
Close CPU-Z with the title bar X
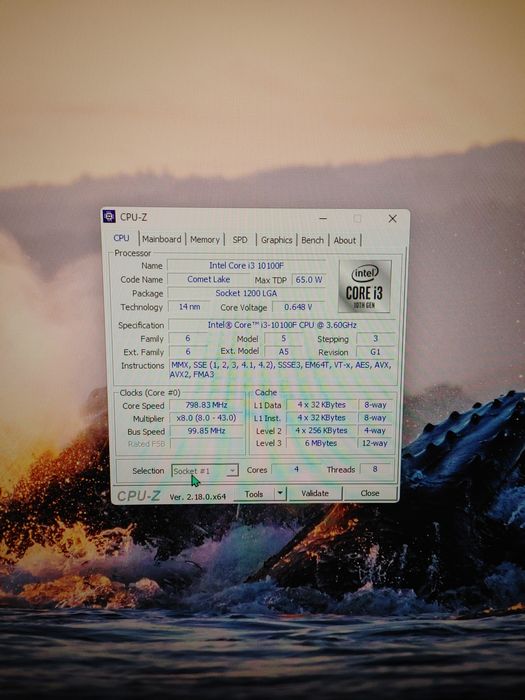point(392,218)
